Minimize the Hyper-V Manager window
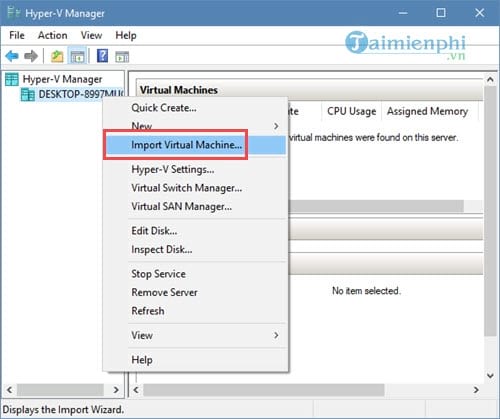This screenshot has height=419, width=500. 403,13
